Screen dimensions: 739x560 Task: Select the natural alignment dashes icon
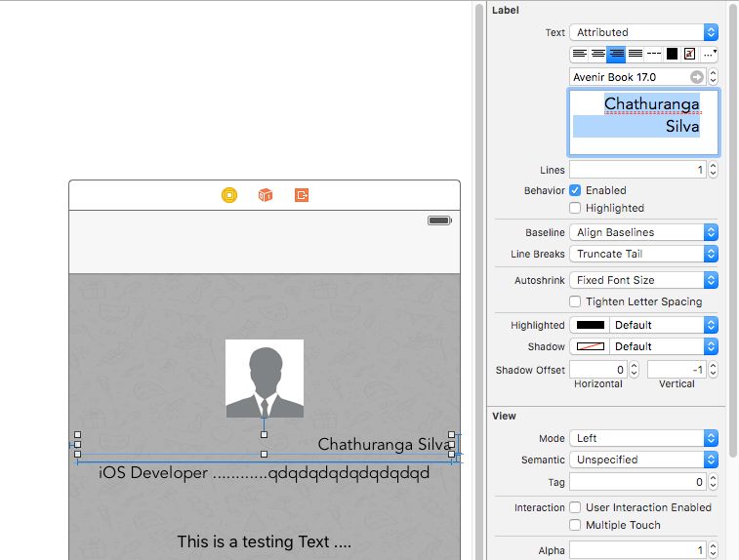[654, 54]
